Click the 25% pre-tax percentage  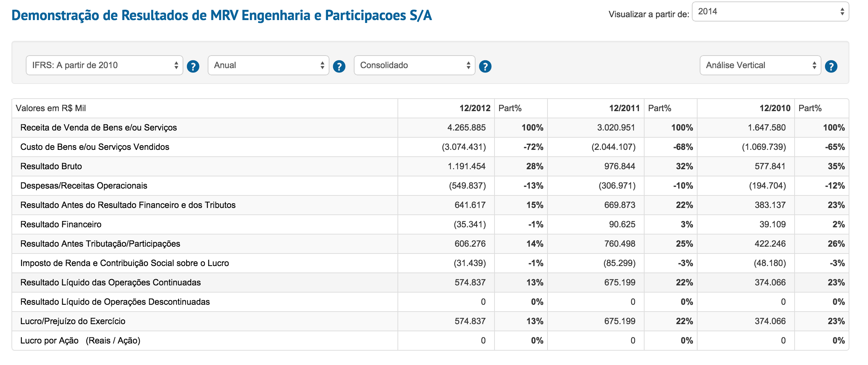(x=684, y=244)
